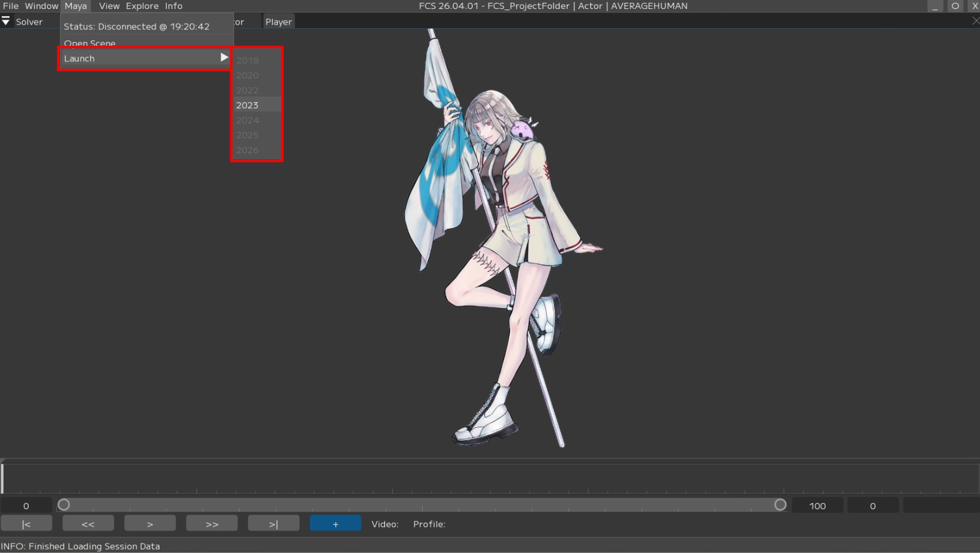The image size is (980, 553).
Task: Choose Open Scene menu entry
Action: click(89, 43)
